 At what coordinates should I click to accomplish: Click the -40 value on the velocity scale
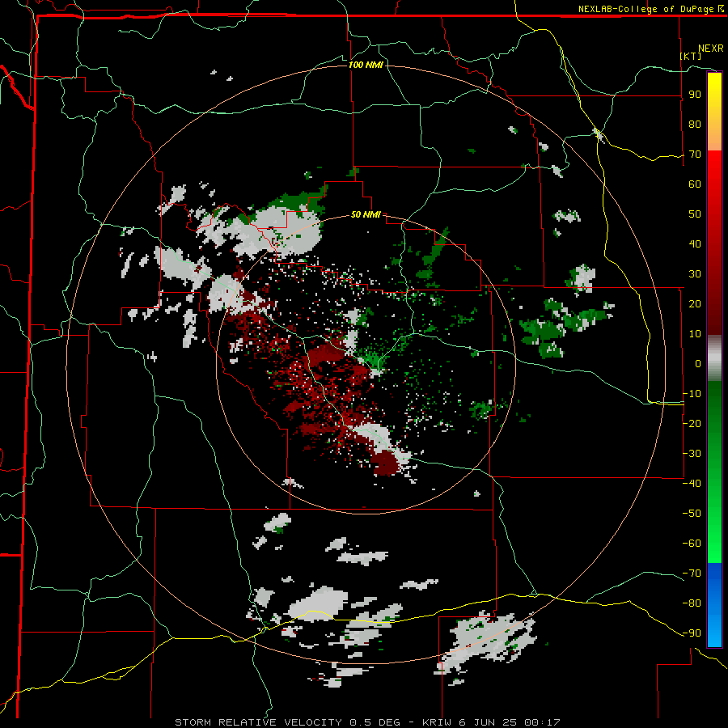click(692, 484)
